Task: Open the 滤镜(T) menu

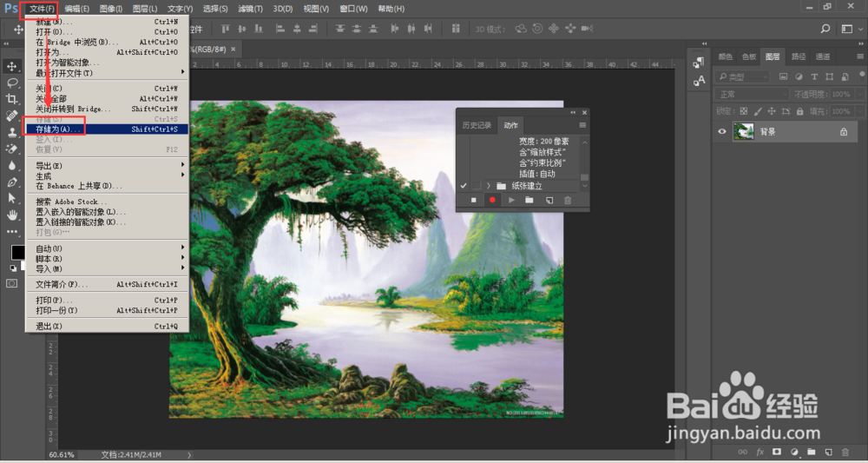Action: coord(250,9)
